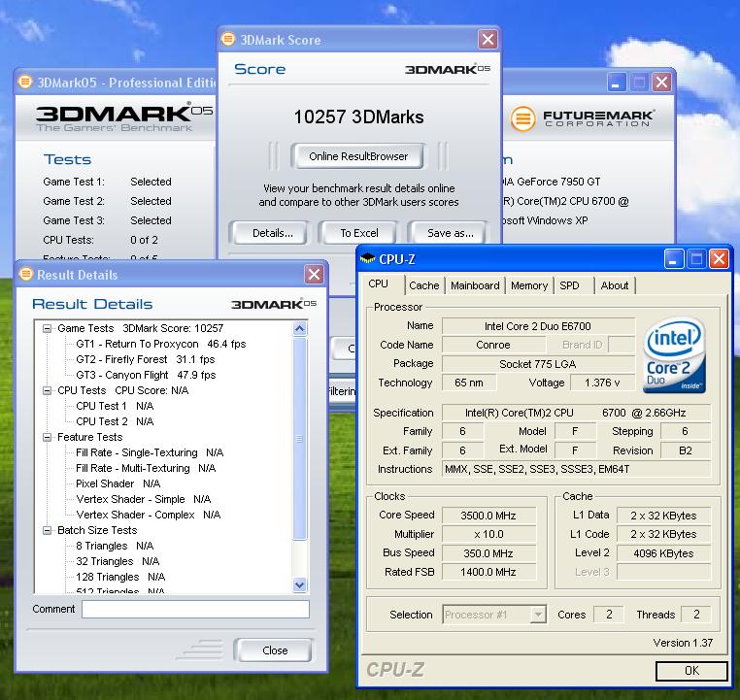Click OK in the CPU-Z window
Image resolution: width=740 pixels, height=700 pixels.
pos(691,671)
